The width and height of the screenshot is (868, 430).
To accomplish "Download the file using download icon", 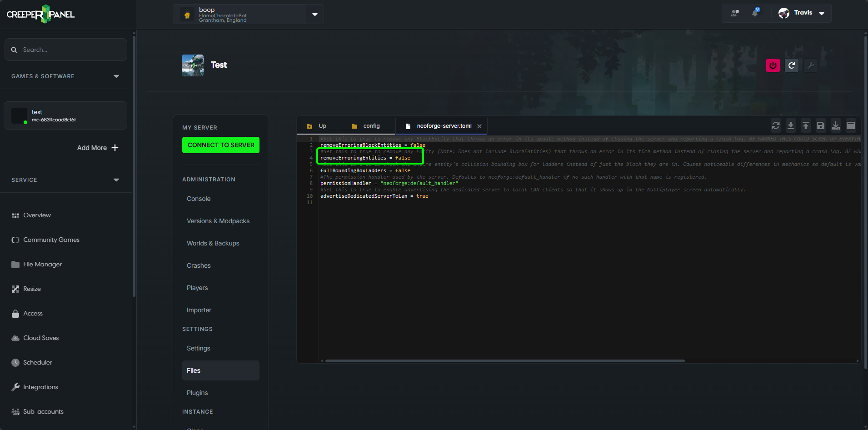I will 791,125.
